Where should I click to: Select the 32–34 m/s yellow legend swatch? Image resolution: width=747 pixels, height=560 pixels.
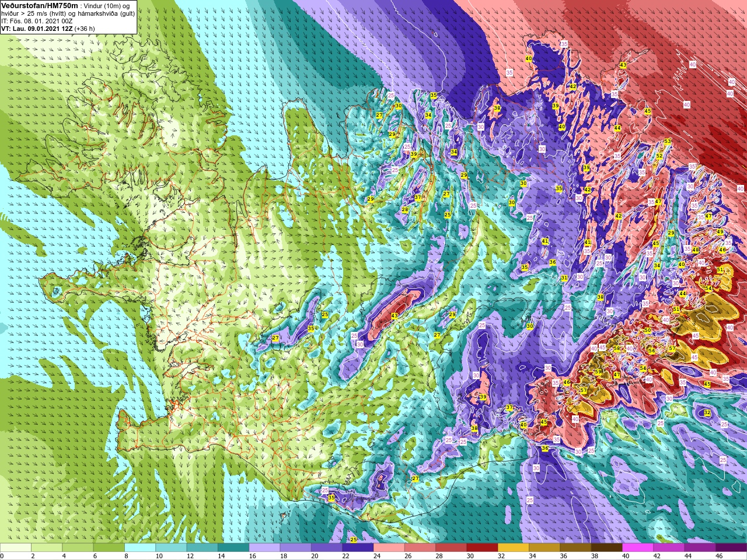pos(514,548)
